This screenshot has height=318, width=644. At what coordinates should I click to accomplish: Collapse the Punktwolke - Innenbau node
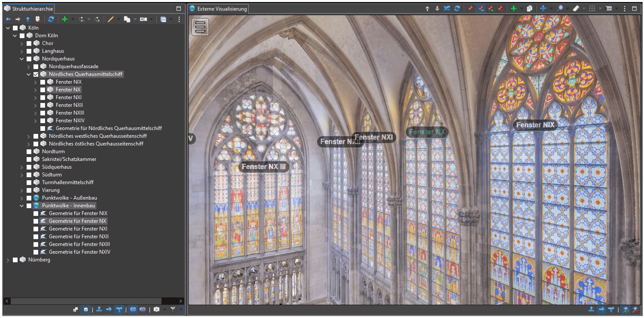click(x=22, y=206)
